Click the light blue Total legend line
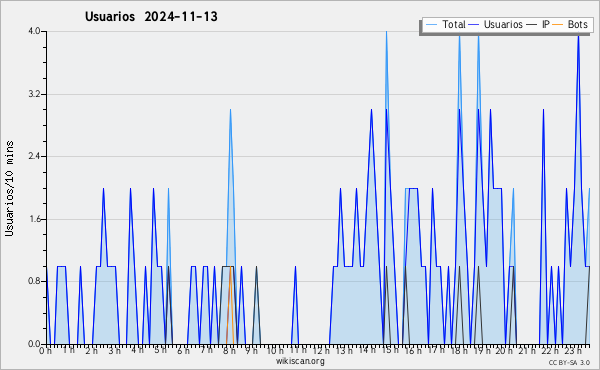Image resolution: width=600 pixels, height=370 pixels. pyautogui.click(x=432, y=25)
